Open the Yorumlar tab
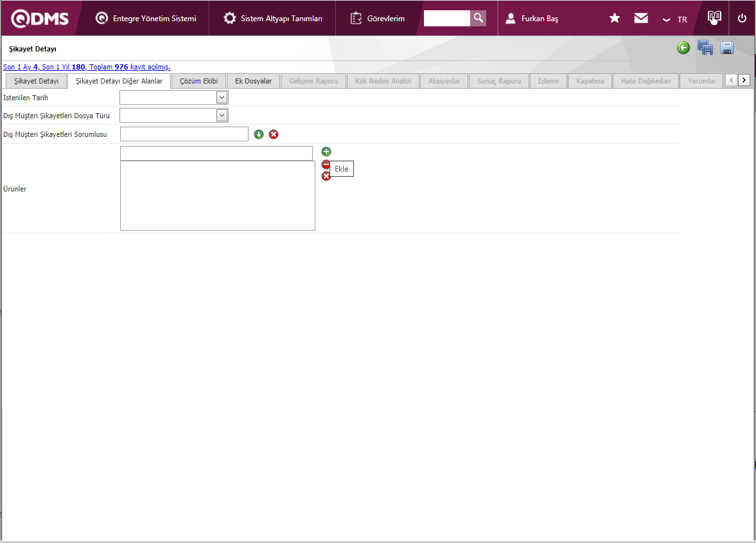The height and width of the screenshot is (543, 756). pos(701,81)
